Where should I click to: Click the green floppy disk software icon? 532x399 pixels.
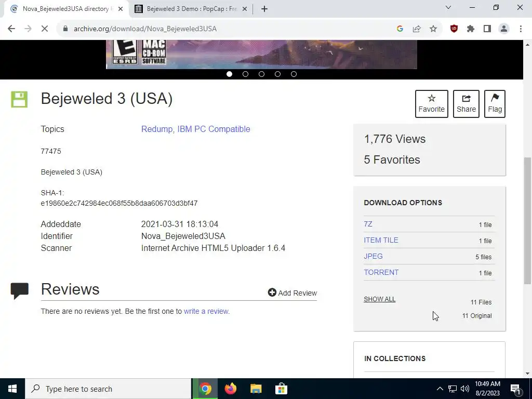(19, 99)
